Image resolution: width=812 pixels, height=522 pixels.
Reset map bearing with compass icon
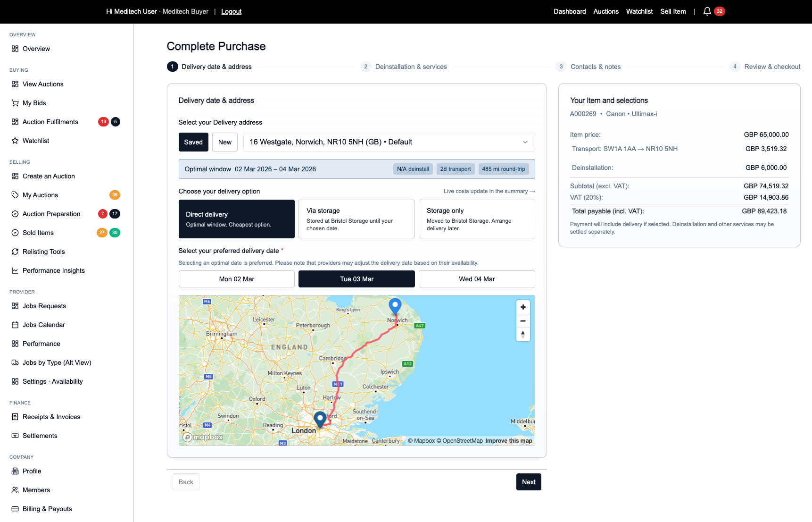(x=523, y=335)
